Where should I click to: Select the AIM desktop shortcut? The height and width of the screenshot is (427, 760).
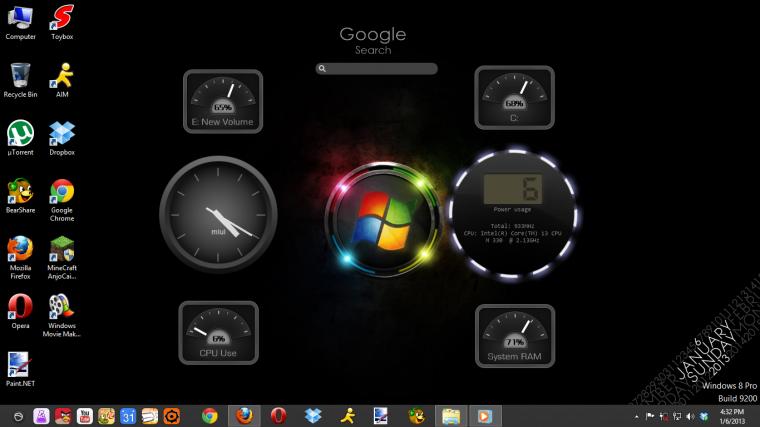click(x=62, y=80)
